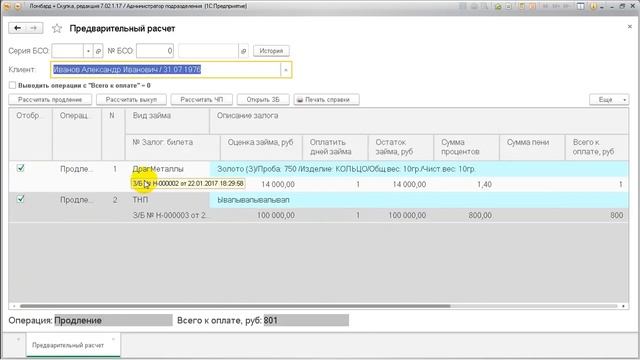Click the Операция field showing Продление
Image resolution: width=640 pixels, height=360 pixels.
(113, 320)
